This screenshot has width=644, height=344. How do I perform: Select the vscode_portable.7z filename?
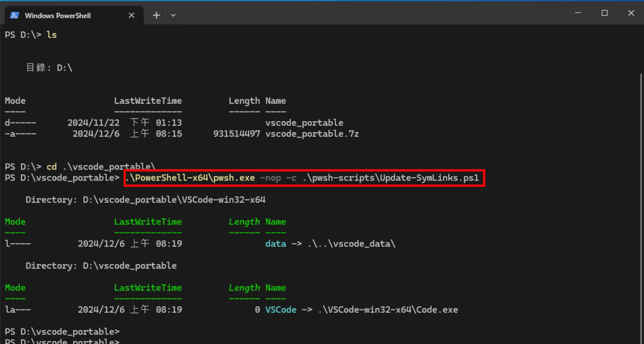click(x=311, y=134)
